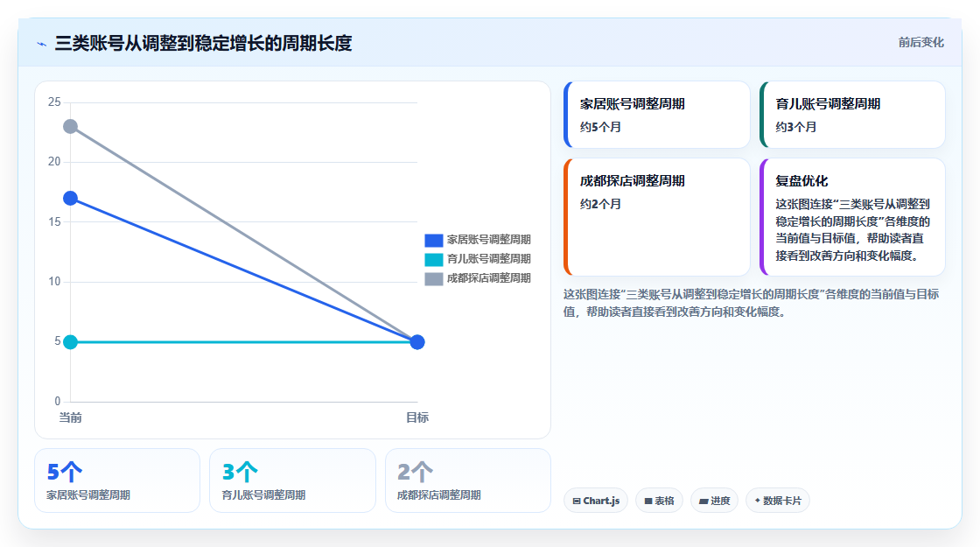Click the star icon in 数据卡片 tag
Image resolution: width=980 pixels, height=547 pixels.
coord(758,501)
